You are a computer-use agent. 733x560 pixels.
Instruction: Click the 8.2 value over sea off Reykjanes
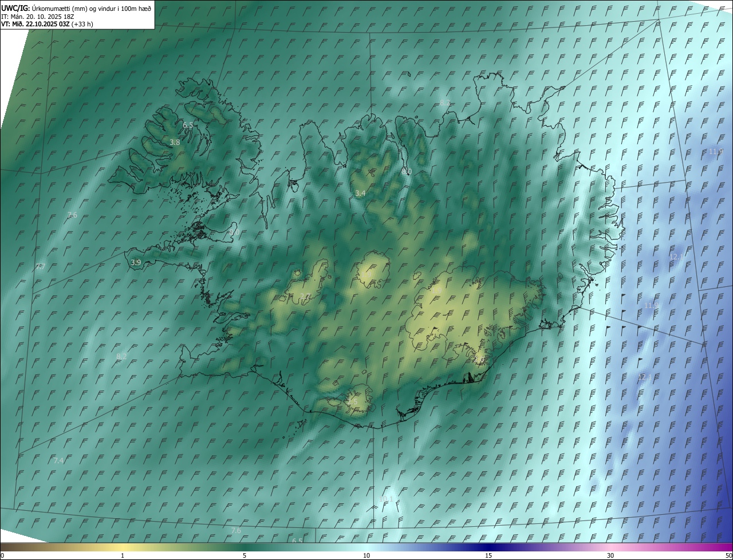click(121, 356)
